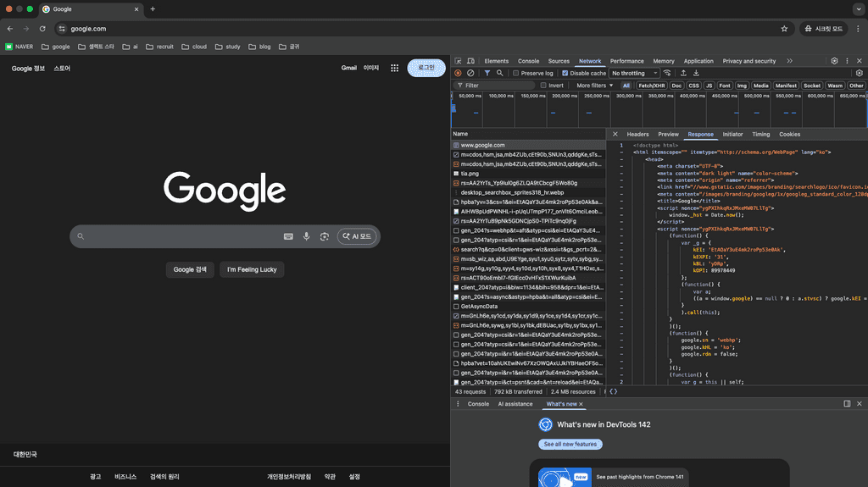Open the Google apps grid
The width and height of the screenshot is (868, 487).
pyautogui.click(x=394, y=68)
